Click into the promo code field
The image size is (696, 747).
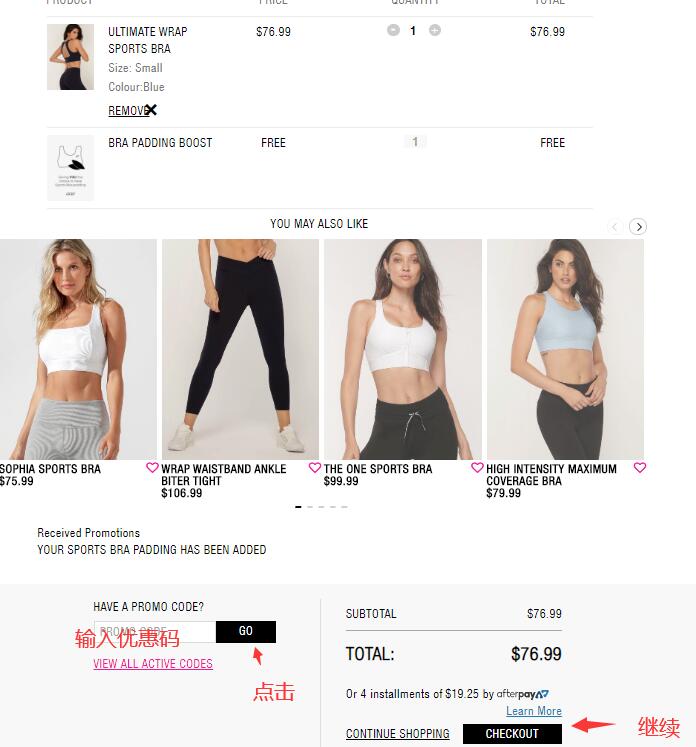[155, 632]
